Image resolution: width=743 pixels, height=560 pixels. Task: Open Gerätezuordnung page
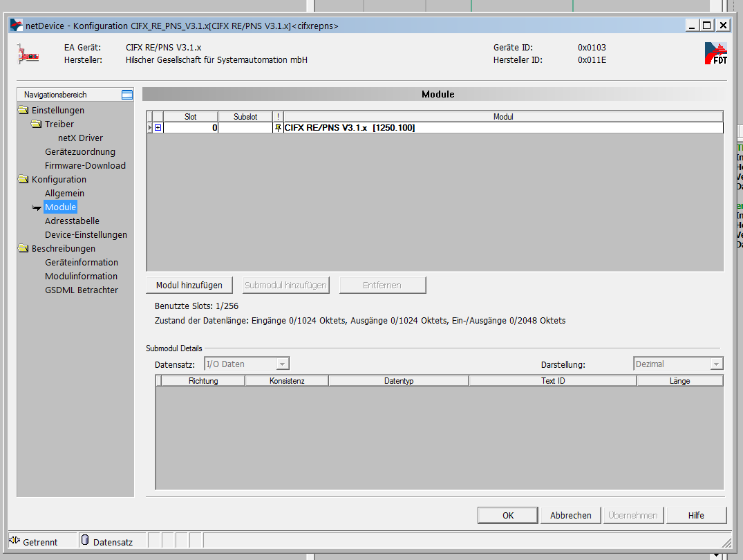80,151
